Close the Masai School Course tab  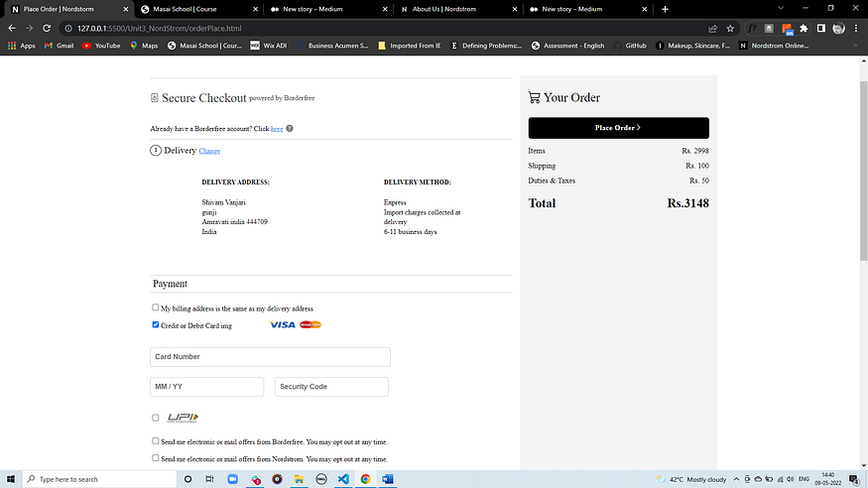tap(255, 9)
